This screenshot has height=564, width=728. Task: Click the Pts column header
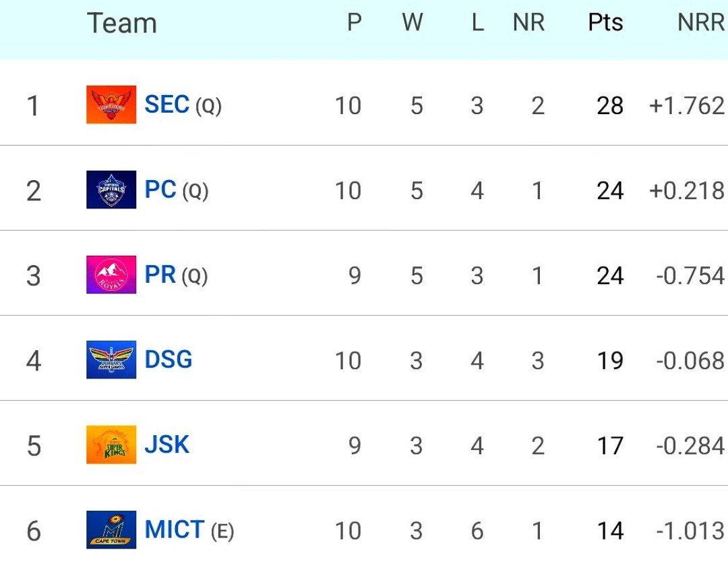pyautogui.click(x=605, y=23)
